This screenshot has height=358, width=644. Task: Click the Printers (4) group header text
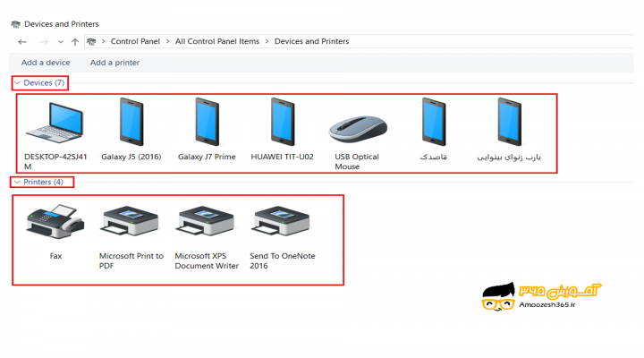[x=43, y=182]
